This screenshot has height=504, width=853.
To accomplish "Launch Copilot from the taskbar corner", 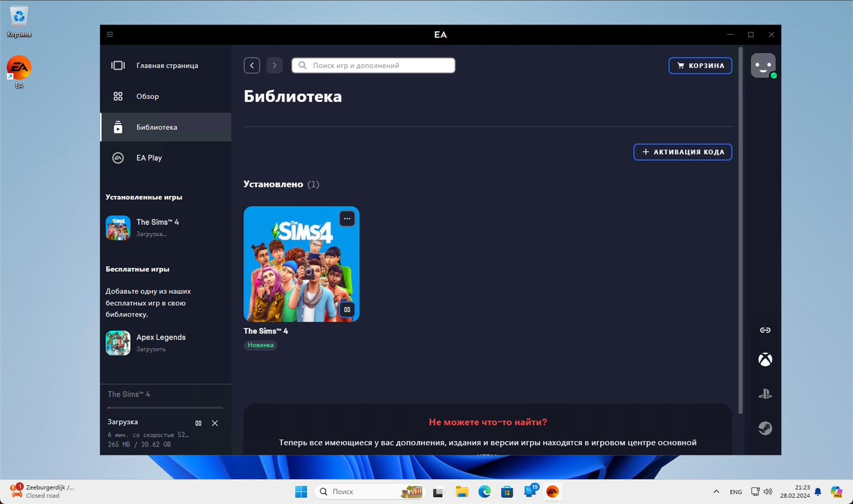I will click(x=837, y=492).
